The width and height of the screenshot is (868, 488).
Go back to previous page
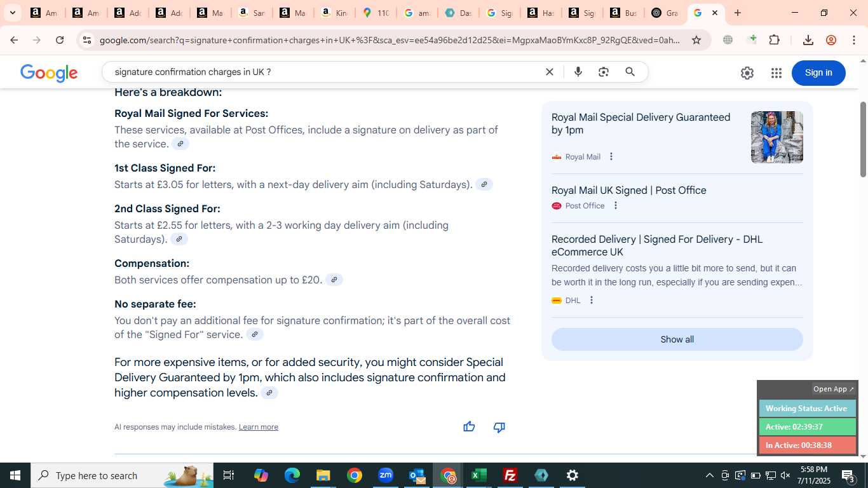click(x=14, y=40)
